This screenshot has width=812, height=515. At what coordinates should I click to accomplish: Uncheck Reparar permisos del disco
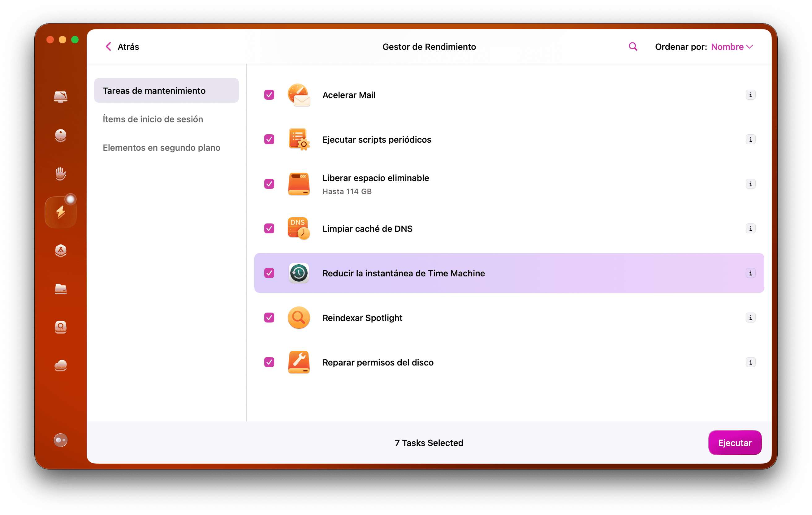[x=269, y=362]
